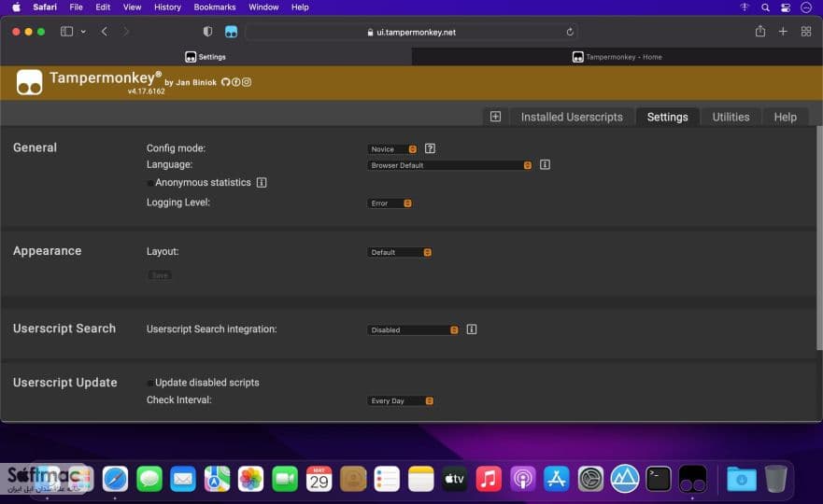Screen dimensions: 823x504
Task: Open the Share icon in Safari toolbar
Action: (x=760, y=32)
